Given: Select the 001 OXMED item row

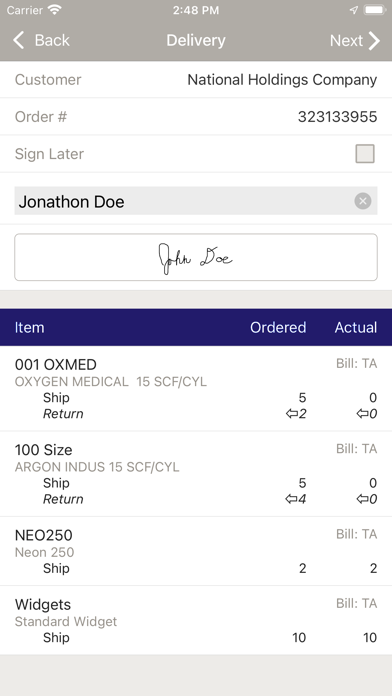Looking at the screenshot, I should click(x=196, y=388).
